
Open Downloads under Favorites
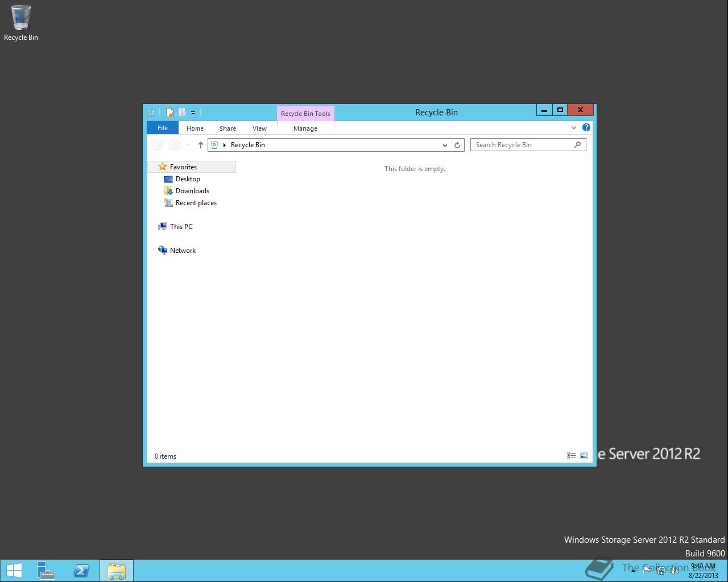pyautogui.click(x=192, y=191)
